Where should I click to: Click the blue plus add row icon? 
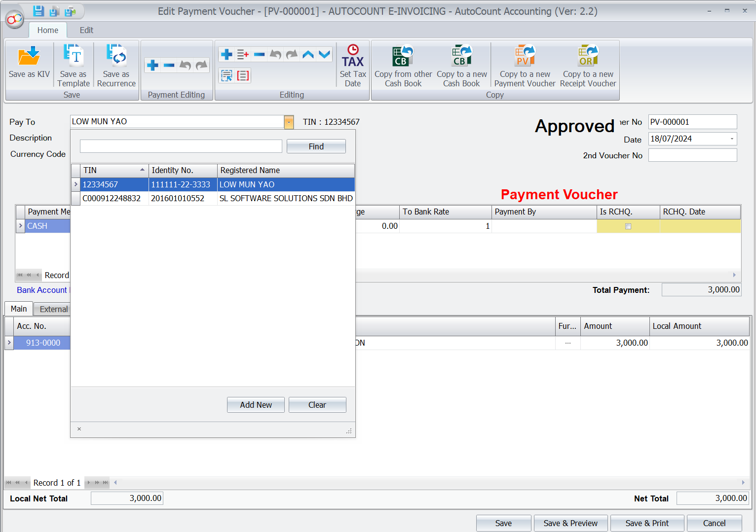click(227, 54)
